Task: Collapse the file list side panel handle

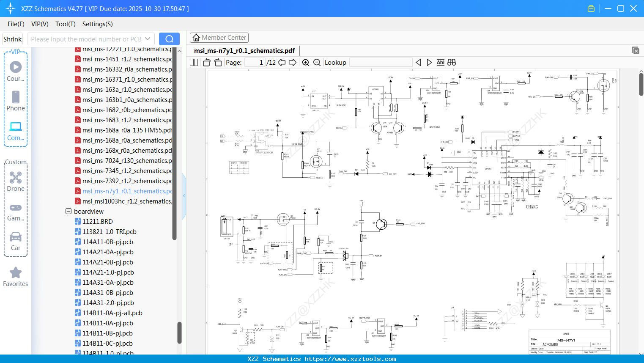Action: click(184, 195)
